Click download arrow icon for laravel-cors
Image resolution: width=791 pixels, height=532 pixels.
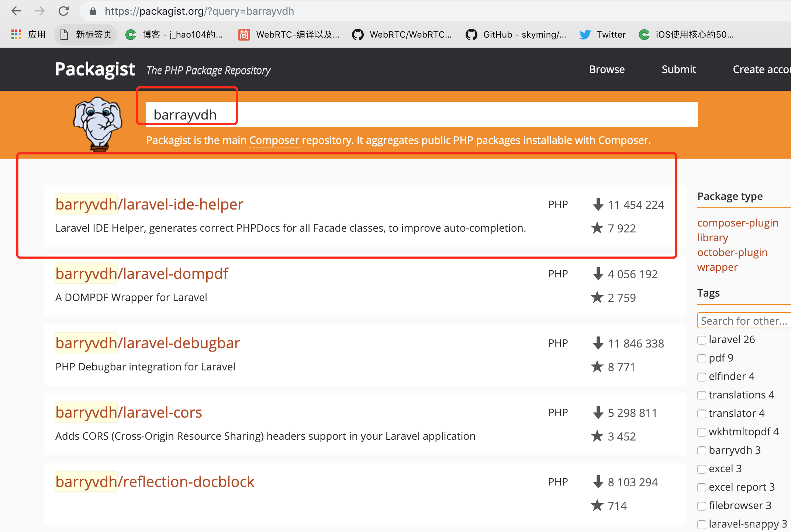[x=598, y=412]
